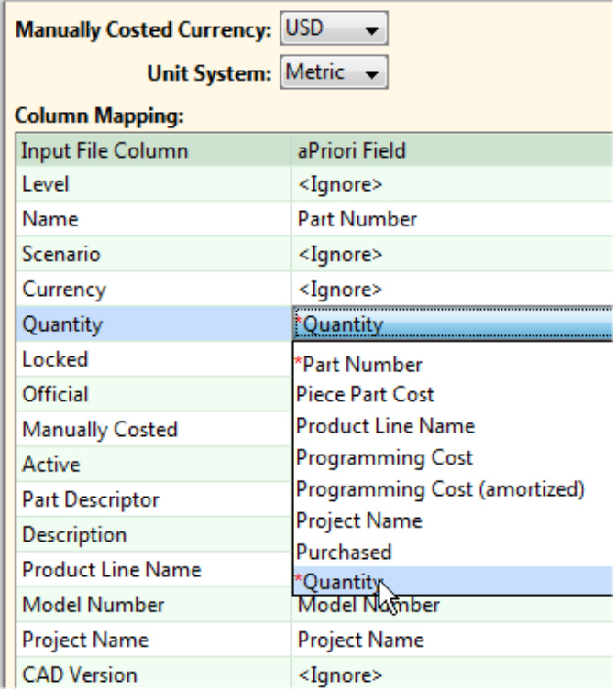
Task: Choose Piece Part Cost in the list
Action: 365,395
